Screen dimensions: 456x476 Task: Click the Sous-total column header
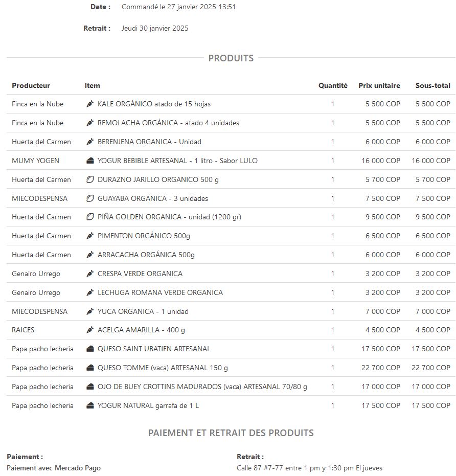click(432, 85)
